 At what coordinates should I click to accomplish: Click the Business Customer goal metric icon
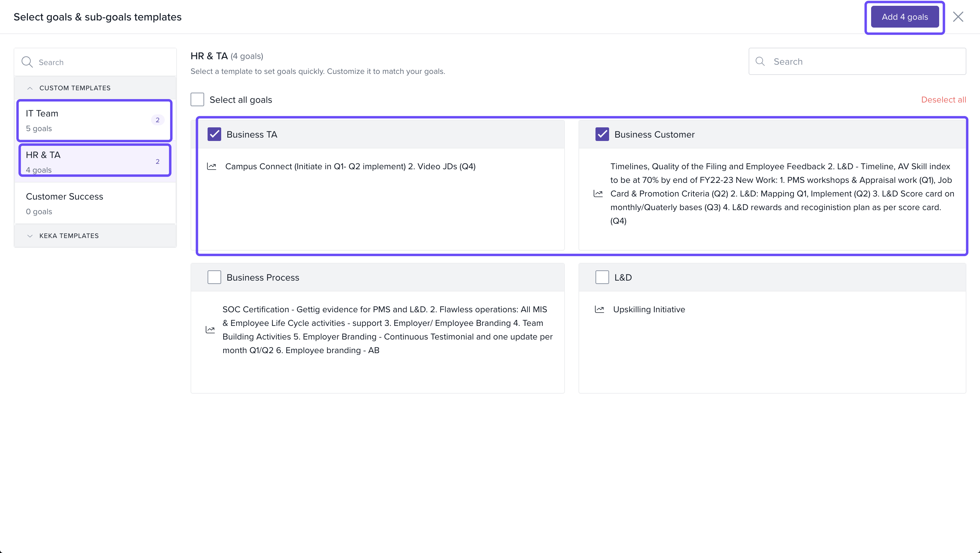coord(598,194)
